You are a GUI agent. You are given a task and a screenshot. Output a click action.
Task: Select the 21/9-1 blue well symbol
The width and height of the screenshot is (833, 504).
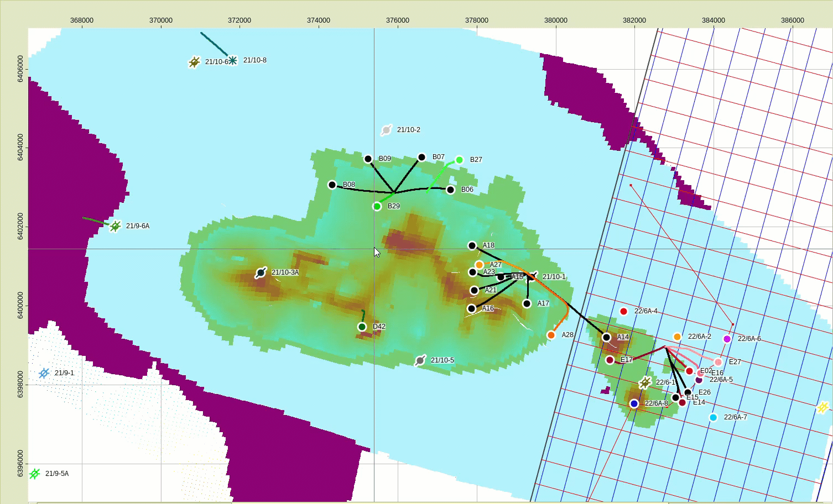[x=44, y=374]
